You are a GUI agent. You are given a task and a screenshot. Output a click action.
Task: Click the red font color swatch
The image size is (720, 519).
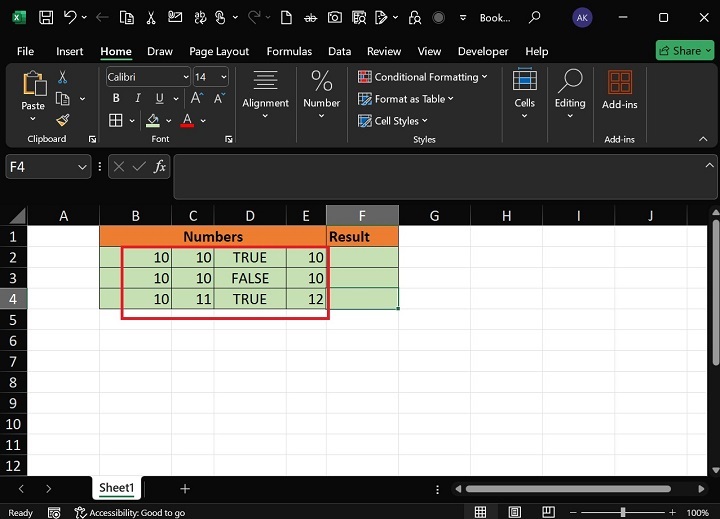click(x=187, y=120)
